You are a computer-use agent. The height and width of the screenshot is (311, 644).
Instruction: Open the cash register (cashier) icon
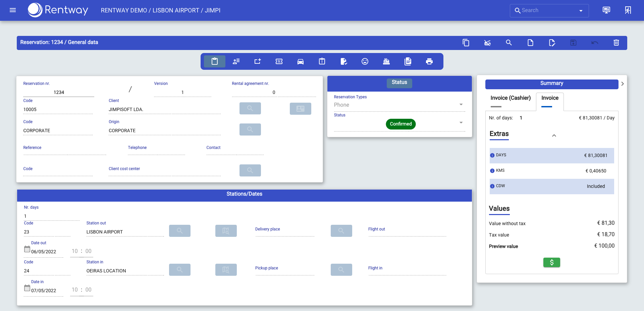click(386, 61)
